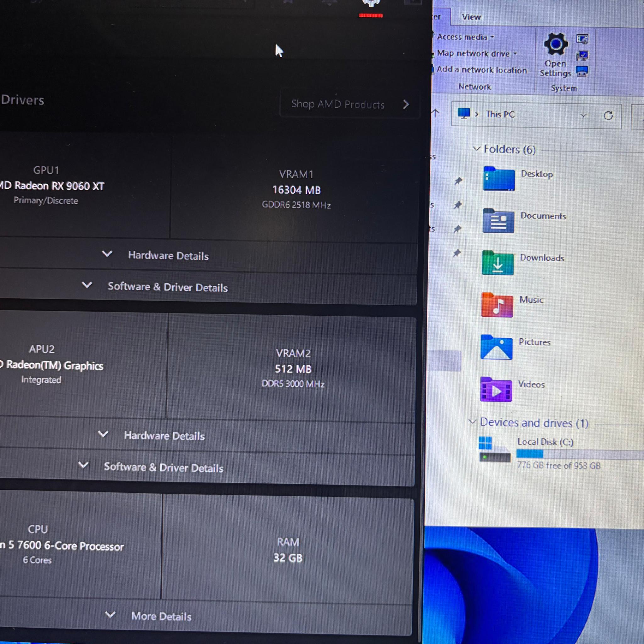
Task: Select the Music folder icon
Action: click(497, 305)
